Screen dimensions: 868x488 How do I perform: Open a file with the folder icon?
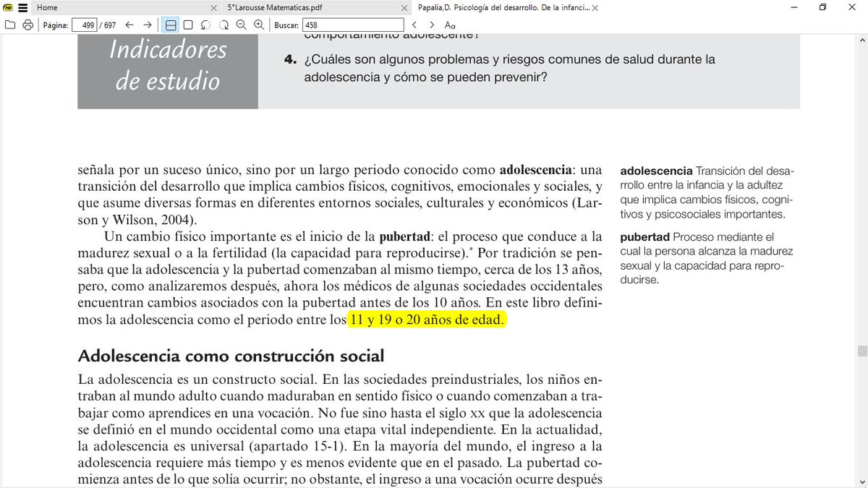point(10,25)
